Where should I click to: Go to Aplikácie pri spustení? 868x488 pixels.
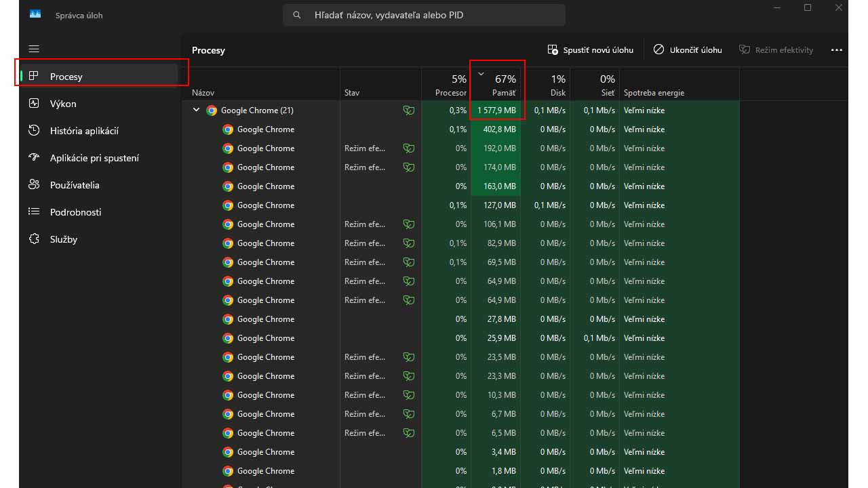pyautogui.click(x=100, y=158)
